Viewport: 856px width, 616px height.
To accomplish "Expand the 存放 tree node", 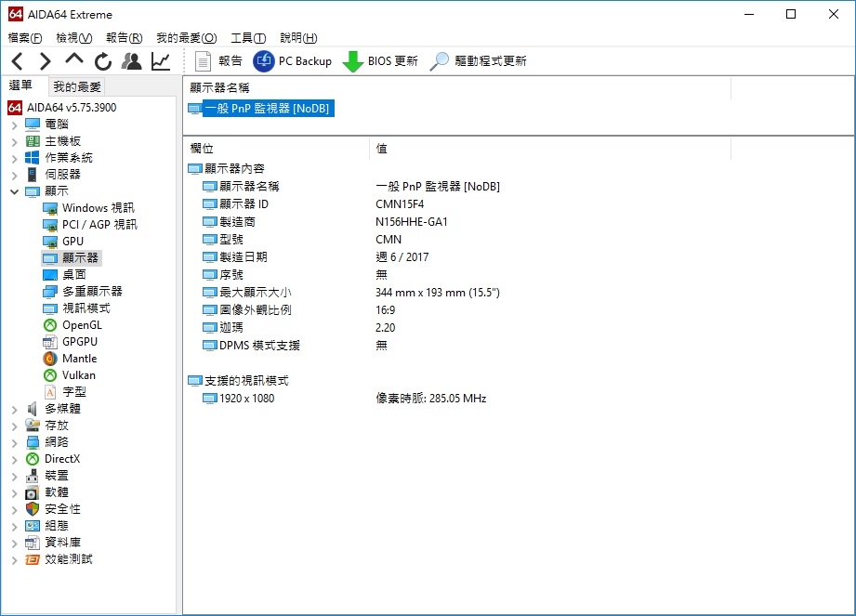I will [14, 426].
